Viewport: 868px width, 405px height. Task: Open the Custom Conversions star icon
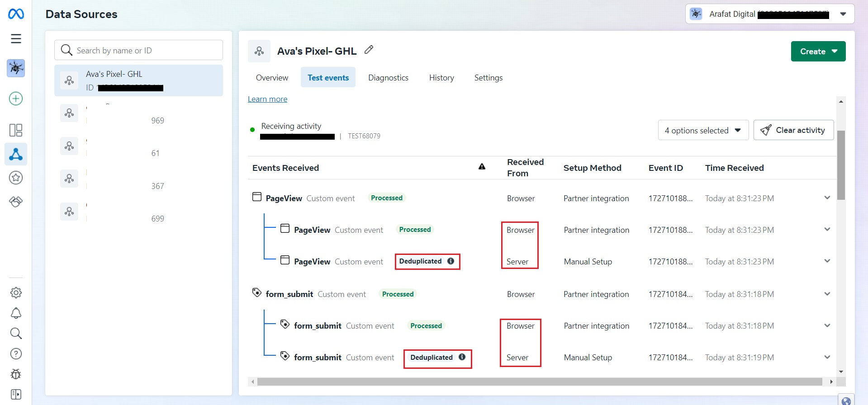point(16,178)
